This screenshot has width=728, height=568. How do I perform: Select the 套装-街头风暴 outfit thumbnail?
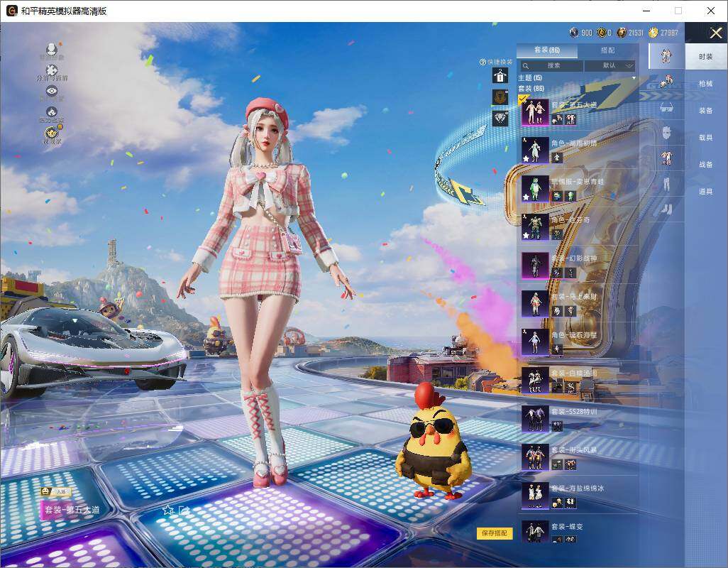[x=535, y=457]
